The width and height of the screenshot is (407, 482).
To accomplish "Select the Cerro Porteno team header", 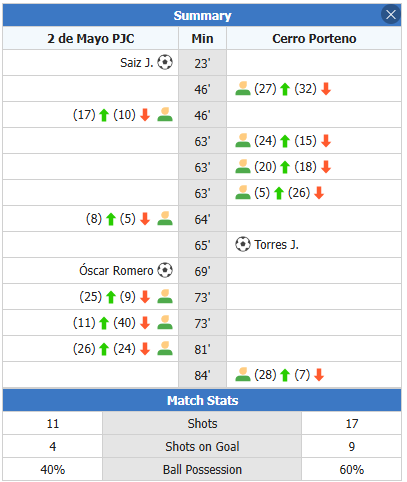I will click(x=314, y=38).
